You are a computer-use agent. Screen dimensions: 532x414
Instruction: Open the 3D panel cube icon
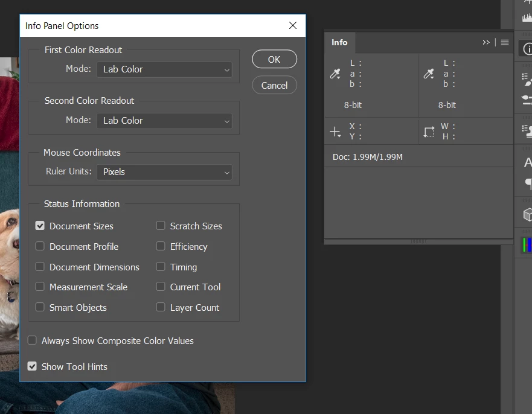click(x=528, y=214)
